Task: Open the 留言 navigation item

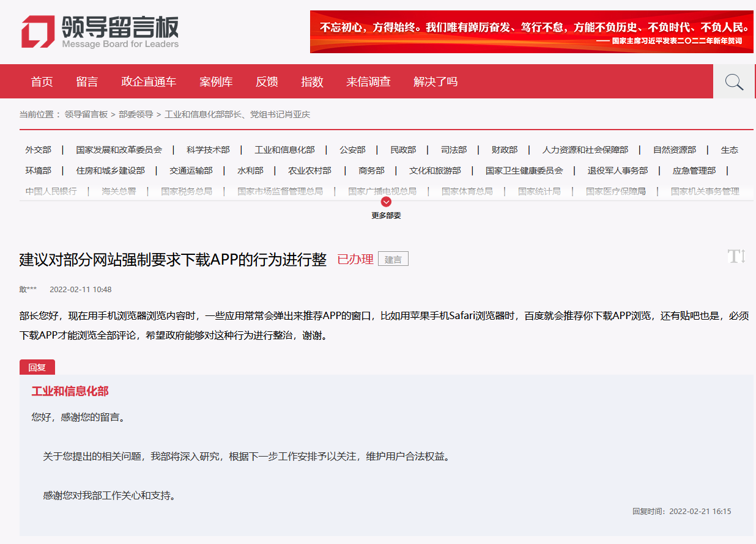Action: coord(87,81)
